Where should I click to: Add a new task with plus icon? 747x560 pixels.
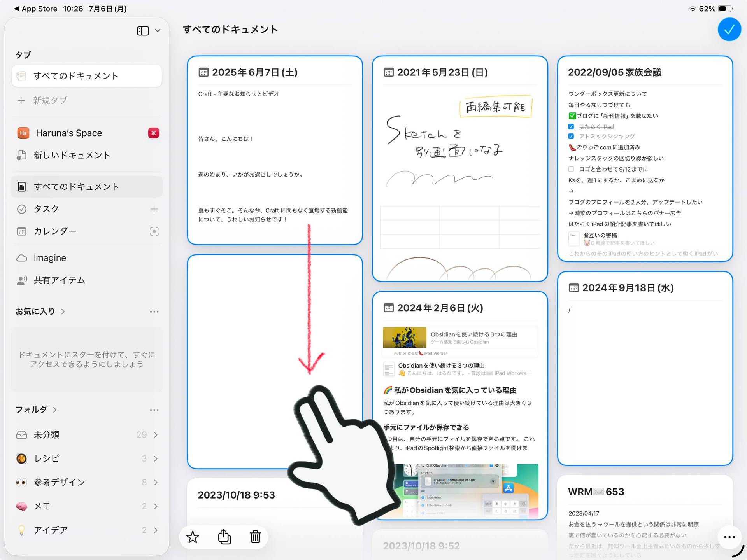pos(154,209)
